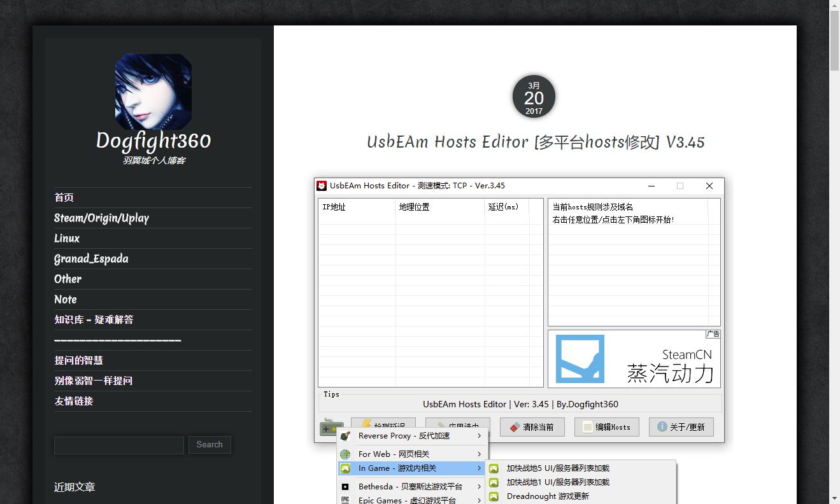Click the eraser icon on 清除当前

(x=515, y=427)
